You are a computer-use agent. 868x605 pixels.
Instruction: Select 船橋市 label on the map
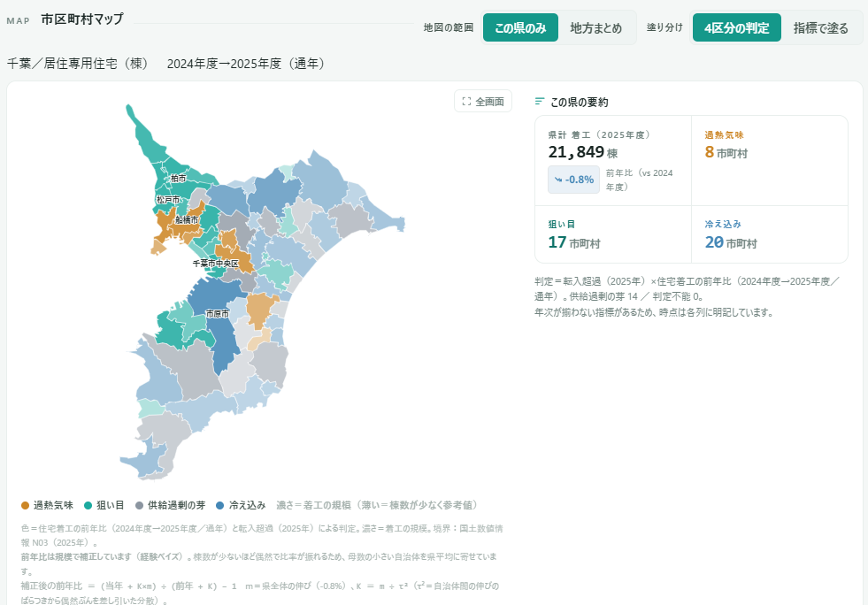coord(187,219)
